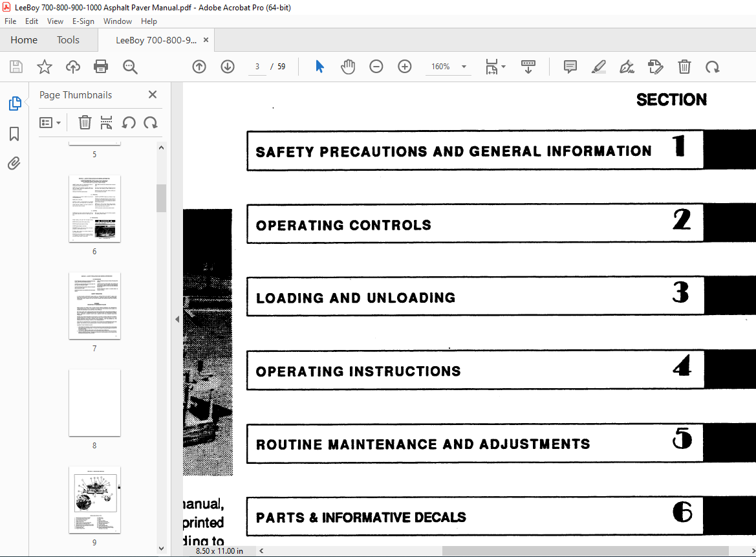The image size is (756, 557).
Task: Open the View menu
Action: [x=55, y=21]
